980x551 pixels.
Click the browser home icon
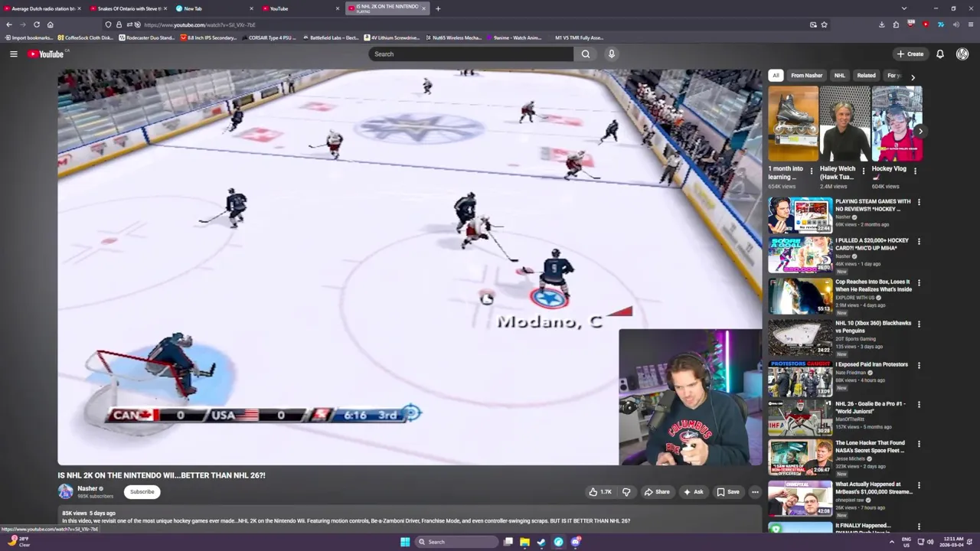point(50,24)
